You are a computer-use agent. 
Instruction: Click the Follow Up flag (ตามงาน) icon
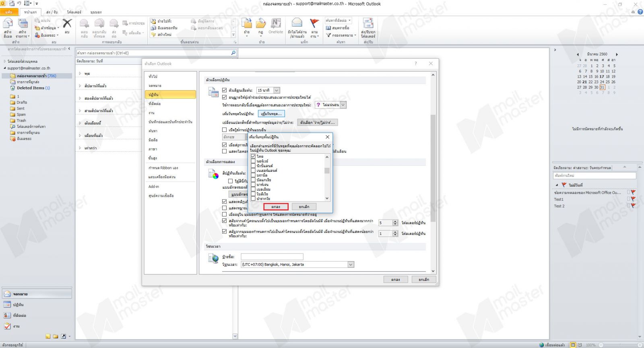coord(314,23)
